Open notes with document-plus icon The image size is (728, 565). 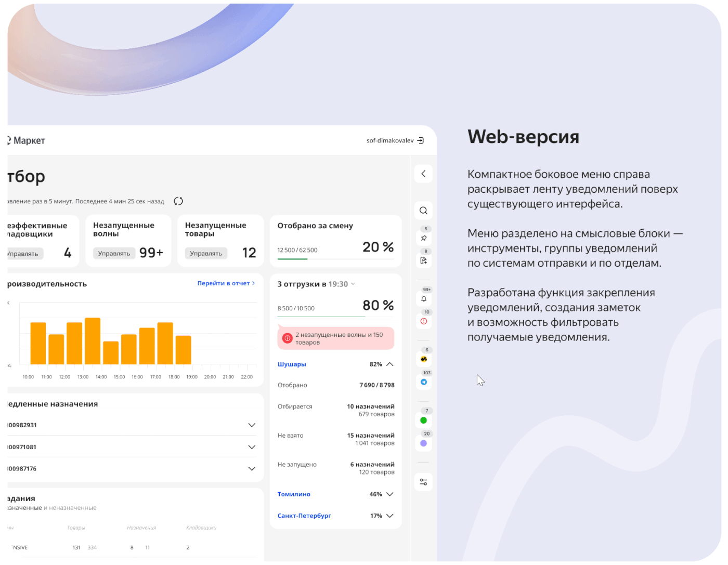point(424,260)
